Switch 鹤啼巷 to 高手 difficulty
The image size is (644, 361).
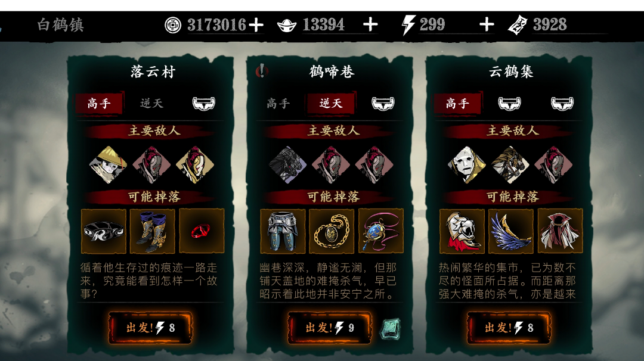tap(278, 103)
